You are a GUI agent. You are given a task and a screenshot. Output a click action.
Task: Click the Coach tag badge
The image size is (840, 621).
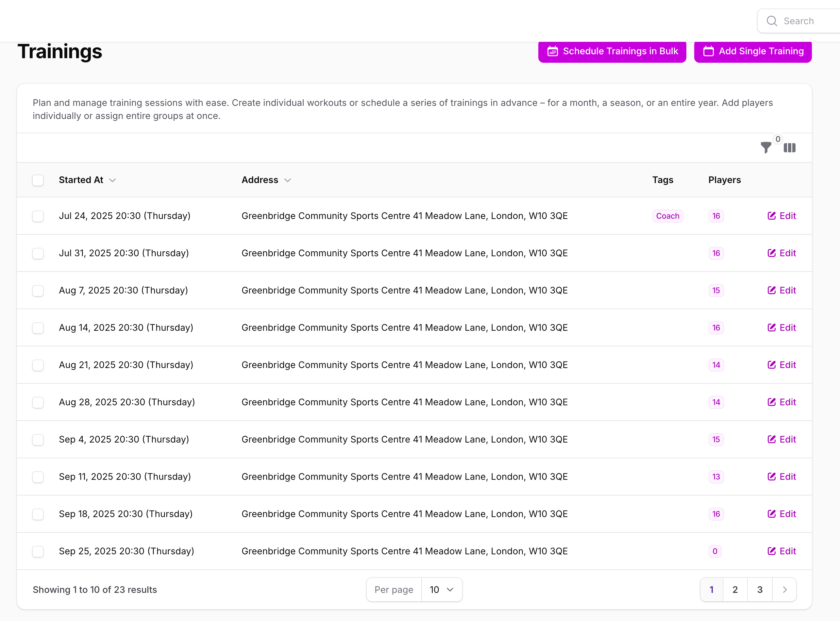click(x=667, y=216)
